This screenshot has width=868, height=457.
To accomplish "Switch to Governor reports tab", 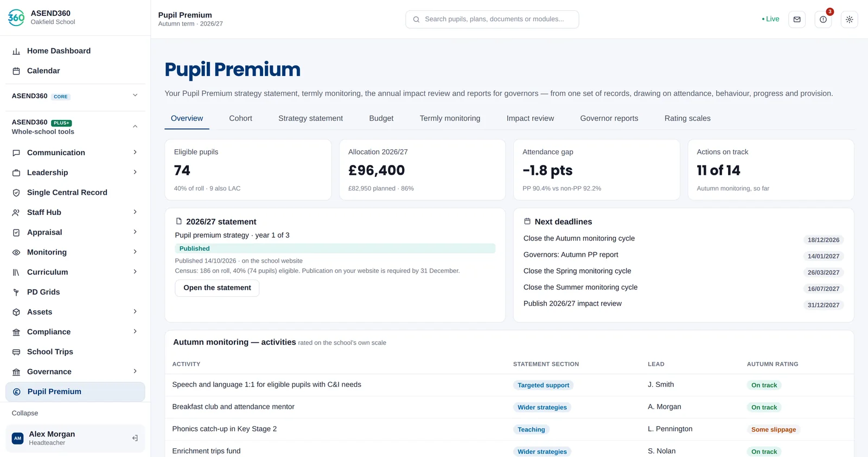I will tap(609, 118).
